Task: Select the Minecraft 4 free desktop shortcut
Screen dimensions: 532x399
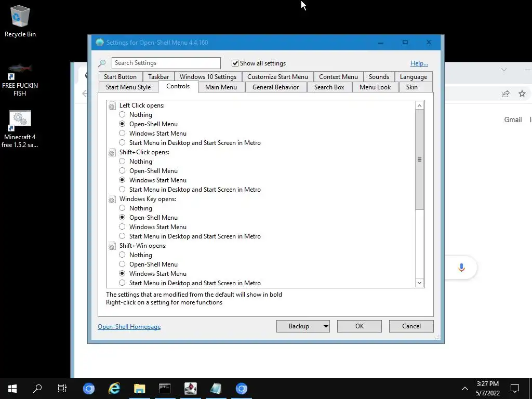Action: [20, 129]
